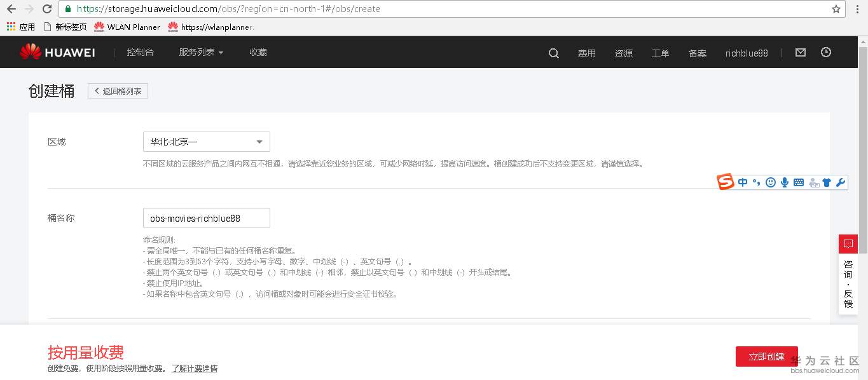868x380 pixels.
Task: Open Sogou toolbox wrench icon
Action: point(841,182)
